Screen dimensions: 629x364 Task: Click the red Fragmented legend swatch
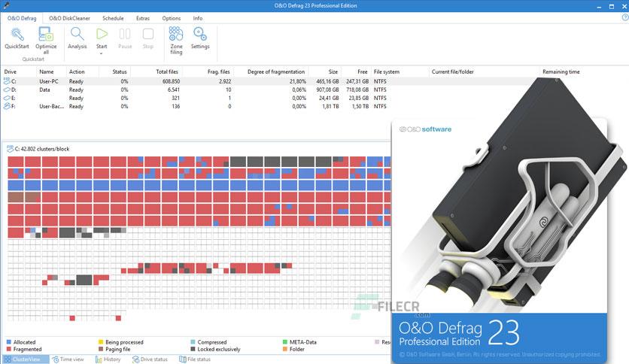[9, 349]
